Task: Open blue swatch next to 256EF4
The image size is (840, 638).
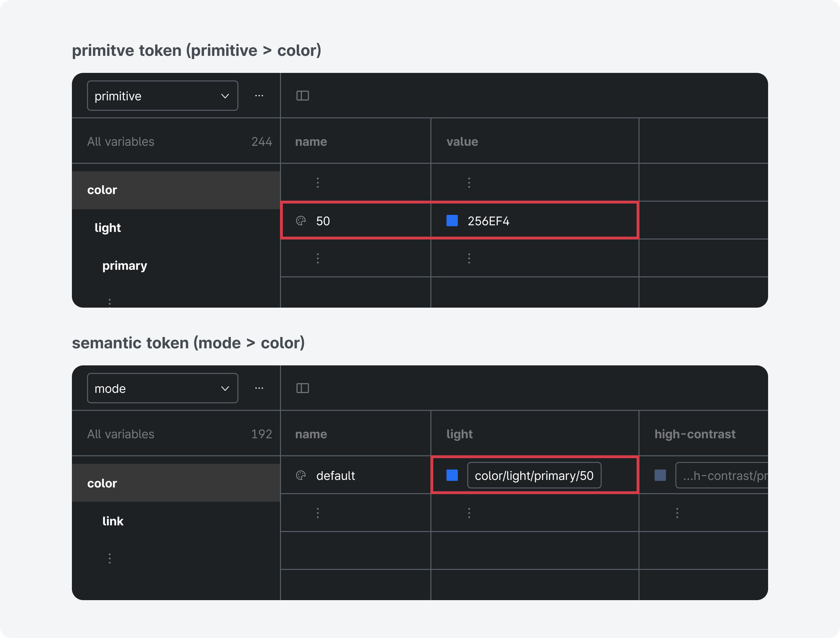Action: [x=452, y=221]
